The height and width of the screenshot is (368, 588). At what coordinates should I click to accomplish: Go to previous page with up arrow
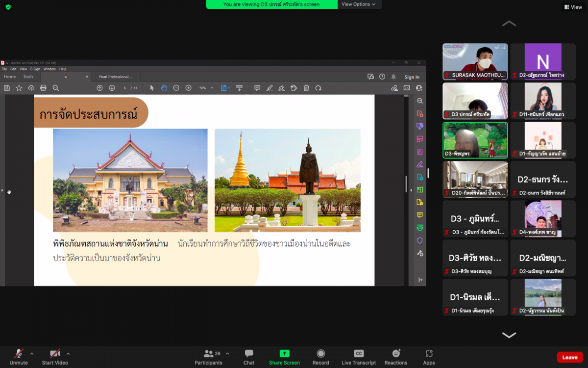[99, 88]
